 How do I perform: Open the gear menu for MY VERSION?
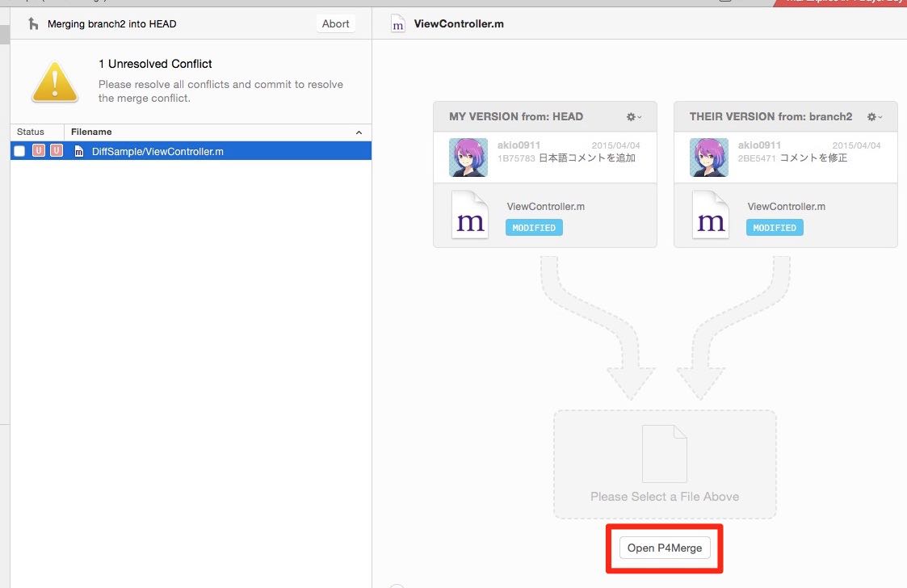coord(634,117)
